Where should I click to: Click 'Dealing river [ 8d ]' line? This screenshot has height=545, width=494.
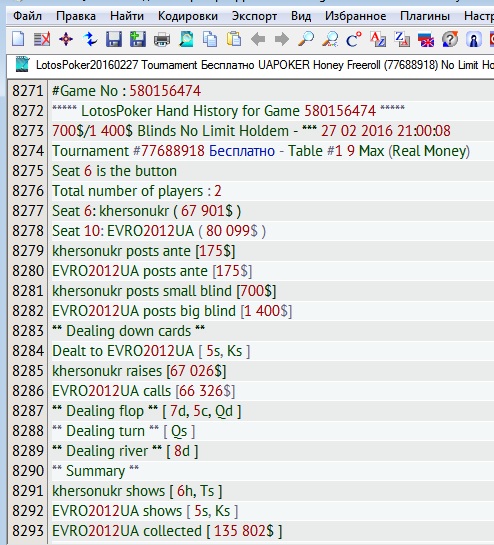pyautogui.click(x=125, y=451)
